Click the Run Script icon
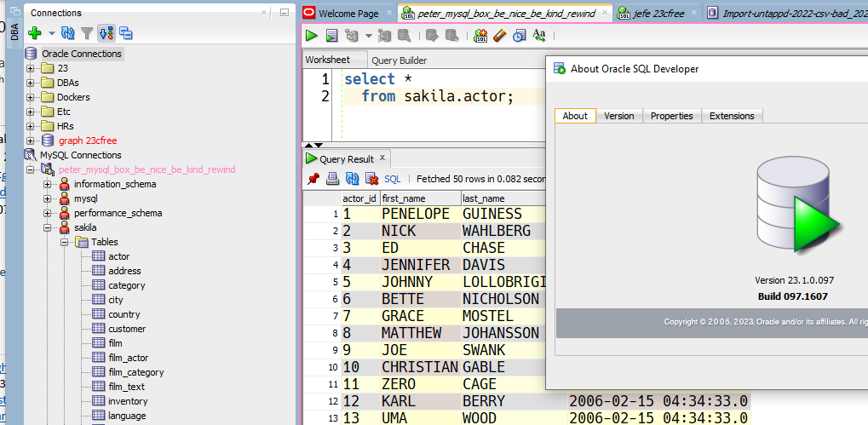The width and height of the screenshot is (868, 425). 331,36
